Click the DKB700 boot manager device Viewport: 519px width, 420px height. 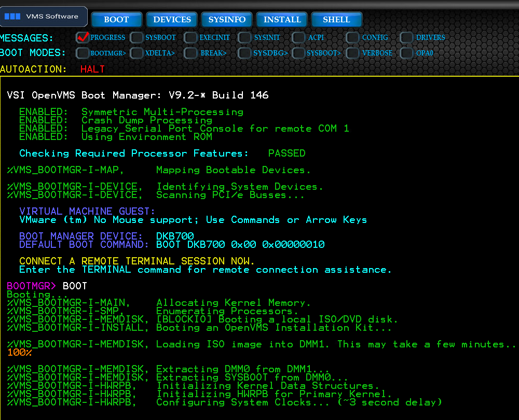point(175,236)
